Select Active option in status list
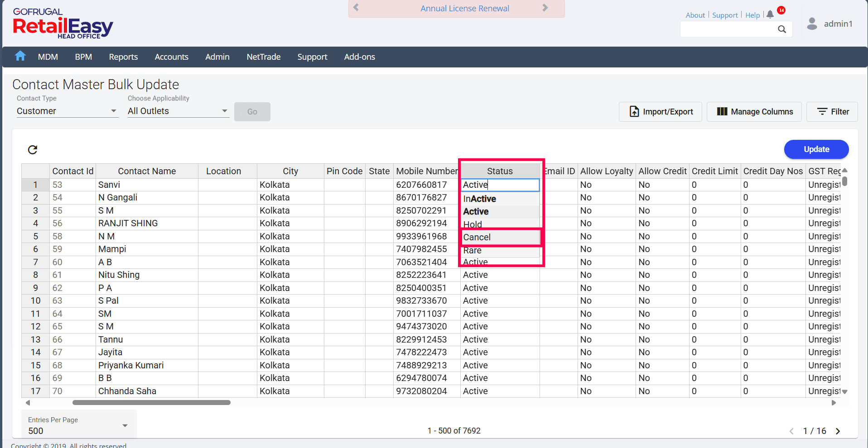Viewport: 868px width, 448px height. point(500,211)
